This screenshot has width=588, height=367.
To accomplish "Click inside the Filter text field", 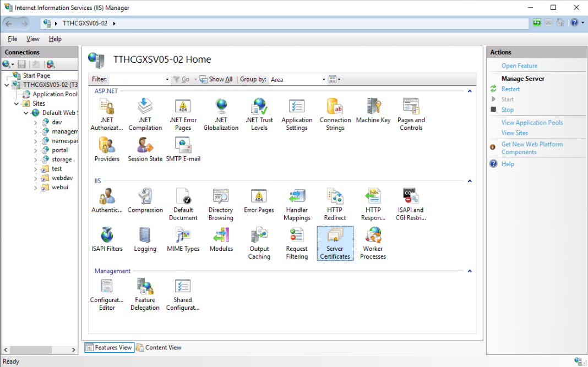I will coord(137,79).
